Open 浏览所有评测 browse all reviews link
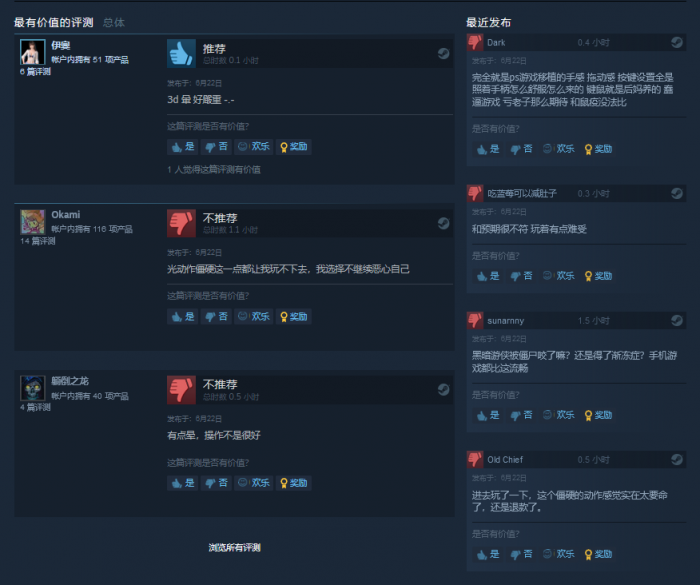 click(234, 547)
